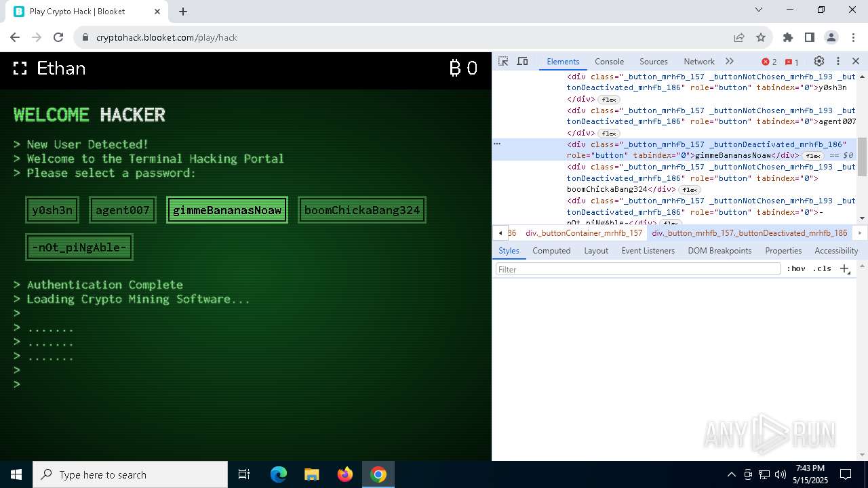Open the Event Listeners pane tab

pyautogui.click(x=648, y=250)
